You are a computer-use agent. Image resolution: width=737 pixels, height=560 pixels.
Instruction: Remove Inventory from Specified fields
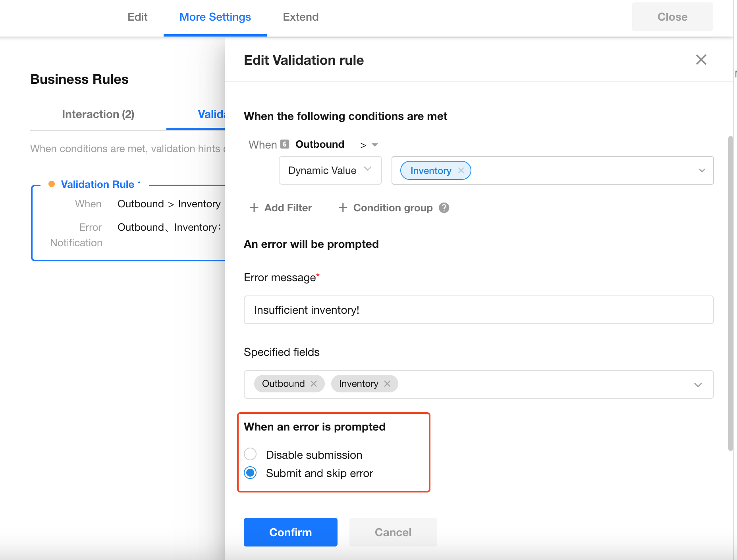pos(387,384)
